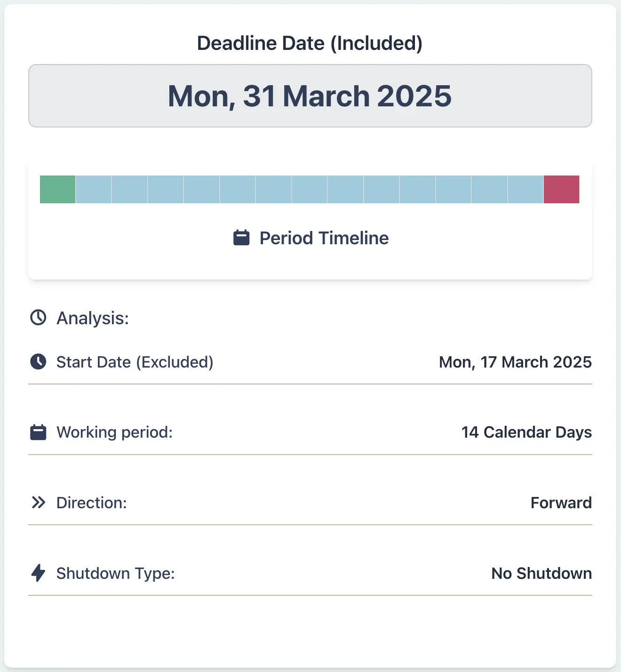Viewport: 621px width, 672px height.
Task: Select the green start marker on the timeline
Action: coord(57,189)
